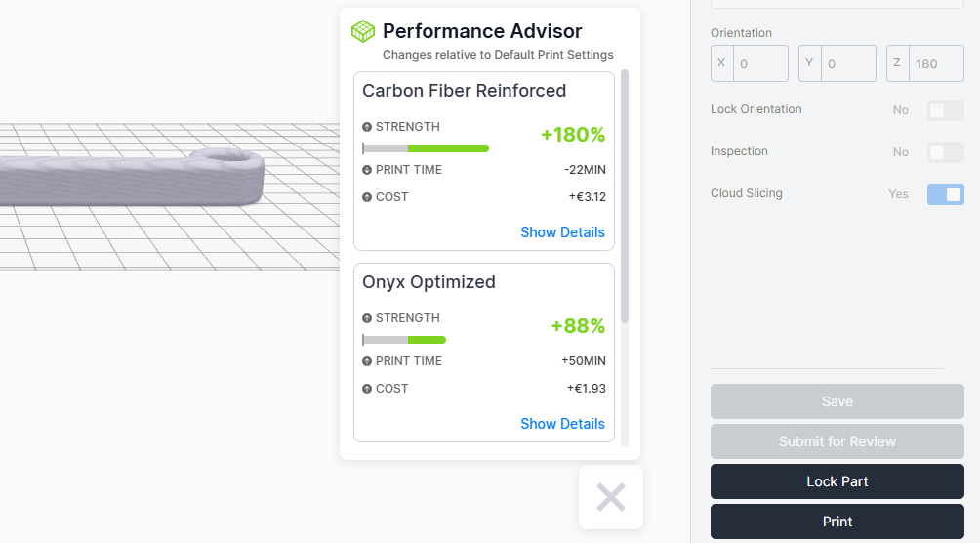Screen dimensions: 980x543
Task: Click the Carbon Fiber strength progress bar
Action: pos(426,148)
